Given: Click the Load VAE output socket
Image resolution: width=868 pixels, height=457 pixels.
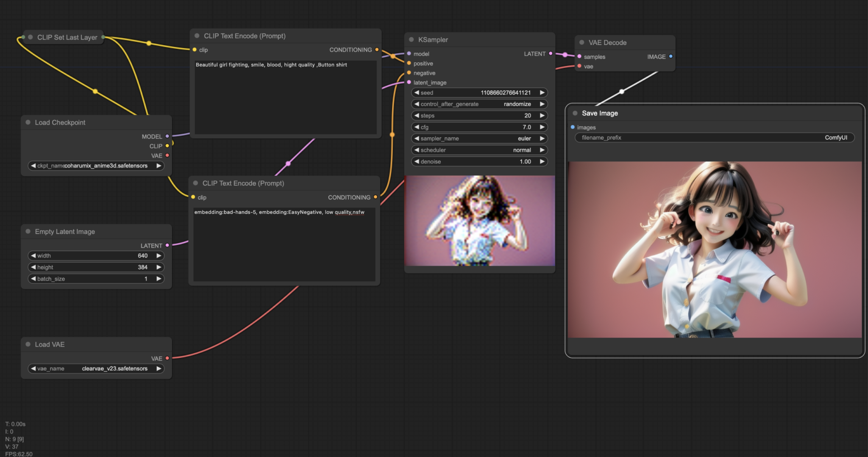Looking at the screenshot, I should (x=167, y=358).
